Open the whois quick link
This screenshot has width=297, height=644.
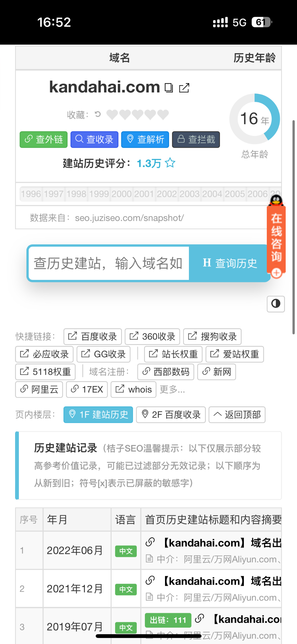point(134,390)
